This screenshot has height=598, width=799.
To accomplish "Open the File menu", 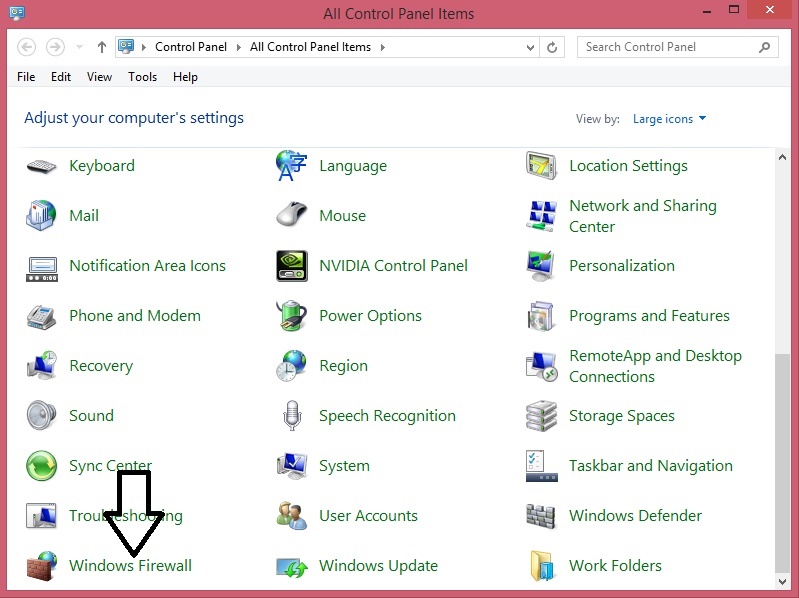I will (26, 77).
